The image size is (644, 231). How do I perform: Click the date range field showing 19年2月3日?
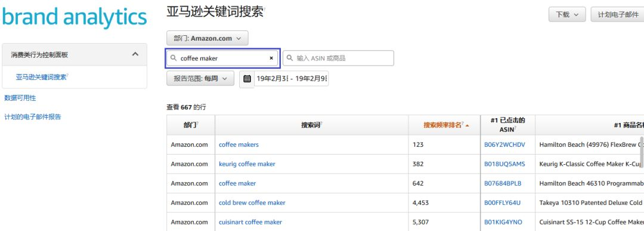pos(291,79)
